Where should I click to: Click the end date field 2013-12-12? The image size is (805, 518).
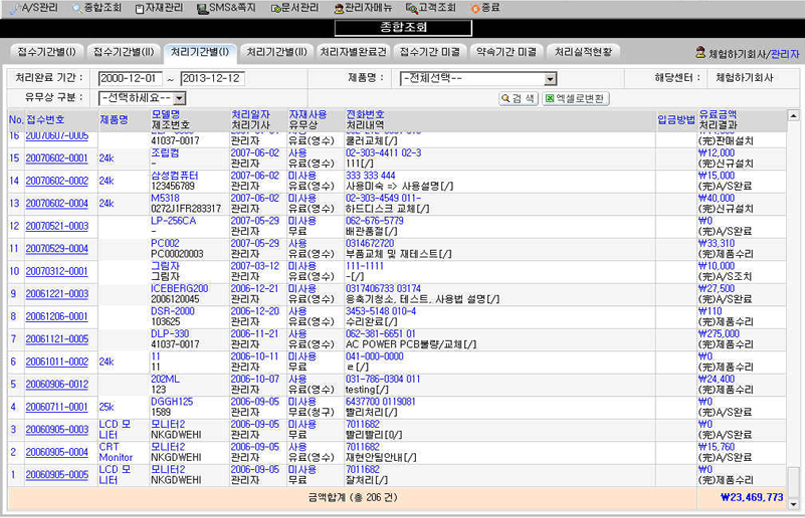pyautogui.click(x=211, y=78)
